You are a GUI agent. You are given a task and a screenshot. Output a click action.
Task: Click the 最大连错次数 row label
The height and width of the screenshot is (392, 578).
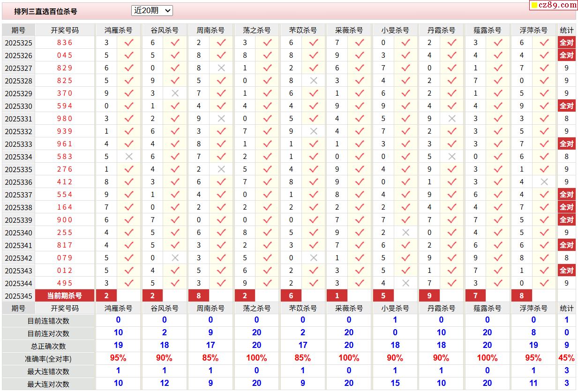click(x=48, y=372)
